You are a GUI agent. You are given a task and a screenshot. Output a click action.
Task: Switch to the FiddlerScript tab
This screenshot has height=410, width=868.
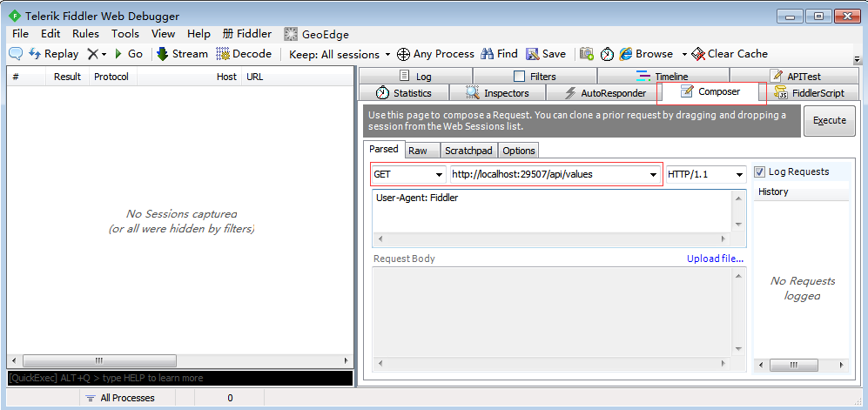810,93
